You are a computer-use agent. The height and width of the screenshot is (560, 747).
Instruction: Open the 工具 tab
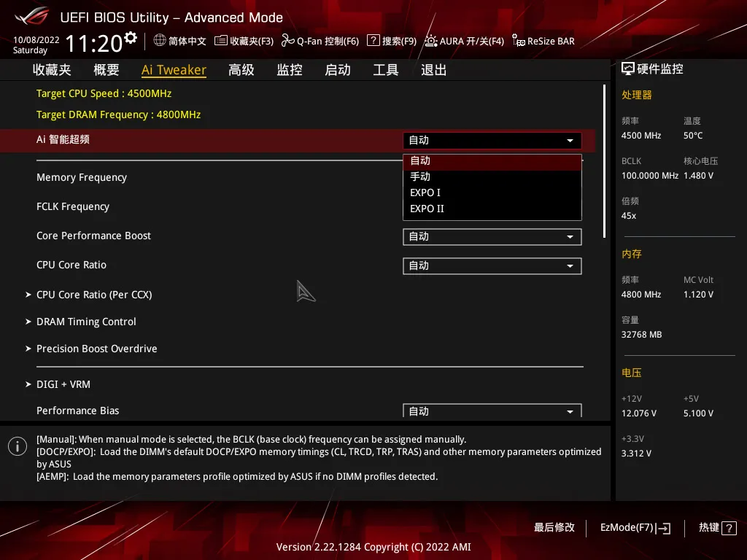[385, 70]
